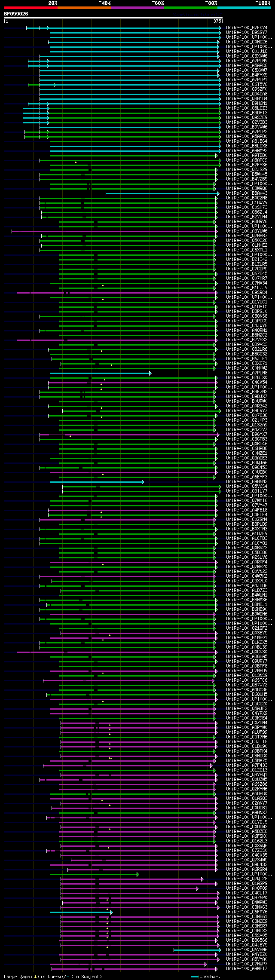Viewport: 275px width, 980px height.
Task: Select the UniRef100_C9SRC4 label
Action: [x=247, y=293]
